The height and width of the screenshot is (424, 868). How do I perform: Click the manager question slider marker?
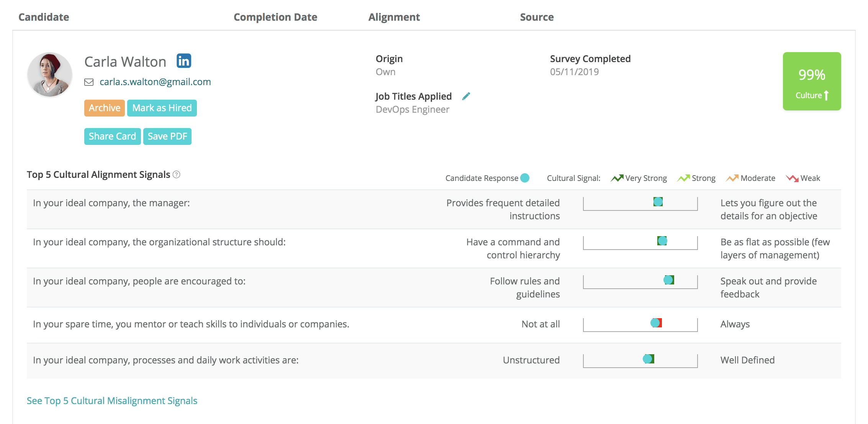pos(658,202)
